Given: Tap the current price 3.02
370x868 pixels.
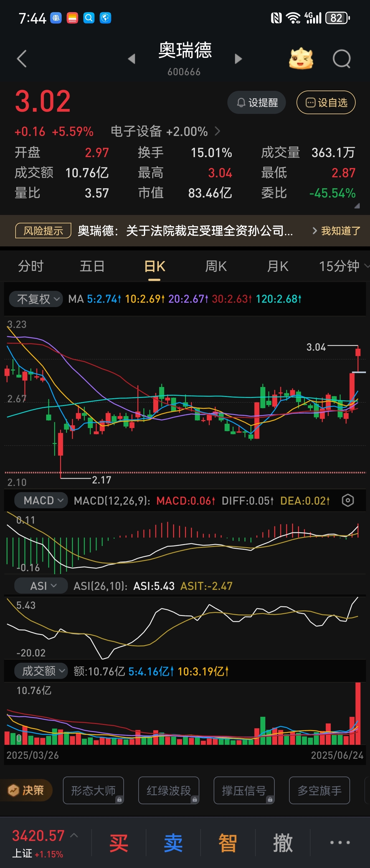Looking at the screenshot, I should coord(43,101).
